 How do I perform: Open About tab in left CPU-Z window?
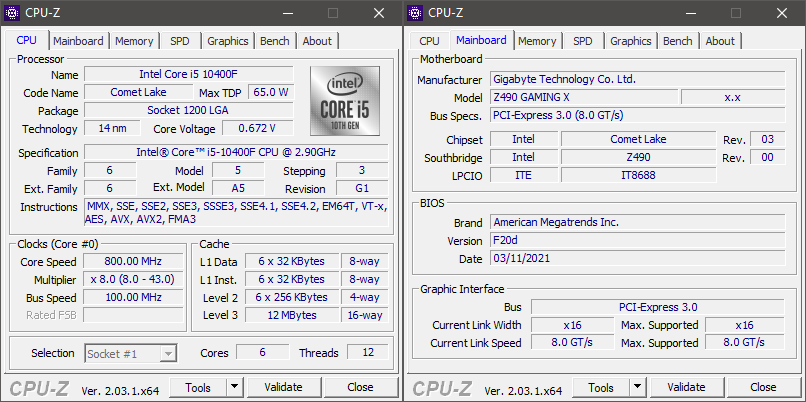pos(317,41)
